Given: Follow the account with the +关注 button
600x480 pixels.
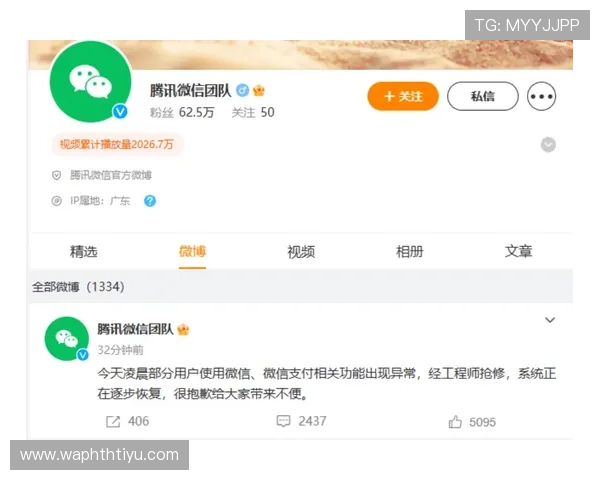Looking at the screenshot, I should (x=403, y=96).
